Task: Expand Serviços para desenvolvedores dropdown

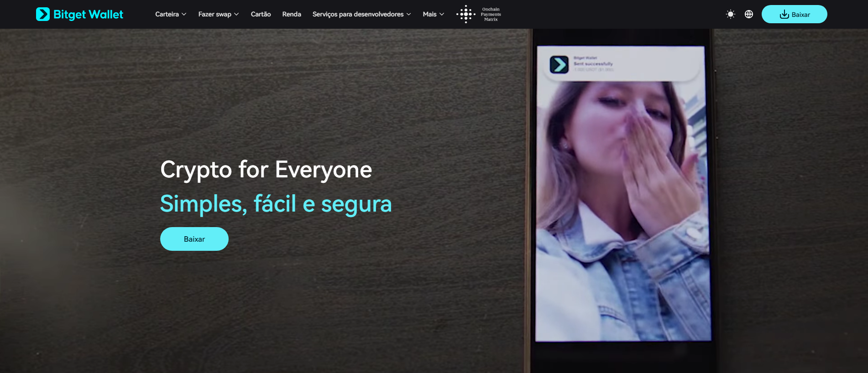Action: [x=362, y=14]
